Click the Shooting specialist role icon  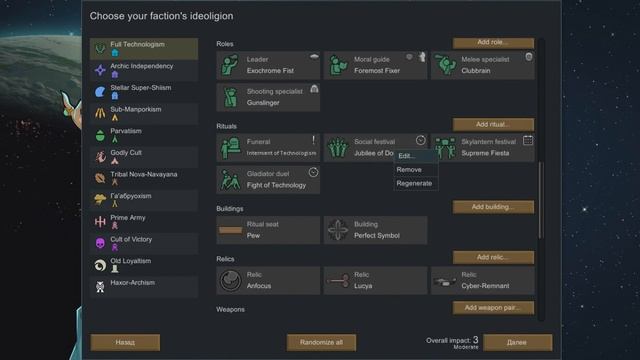(x=231, y=98)
